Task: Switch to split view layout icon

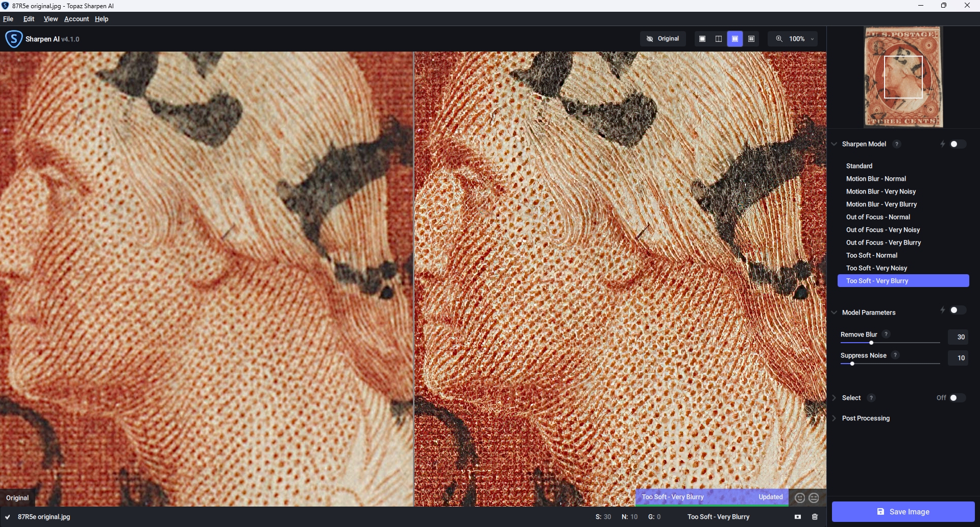Action: (x=719, y=39)
